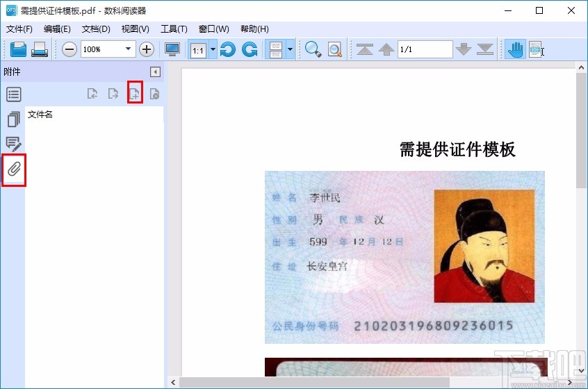Image resolution: width=588 pixels, height=389 pixels.
Task: Show the outline/bookmarks list panel
Action: (x=14, y=94)
